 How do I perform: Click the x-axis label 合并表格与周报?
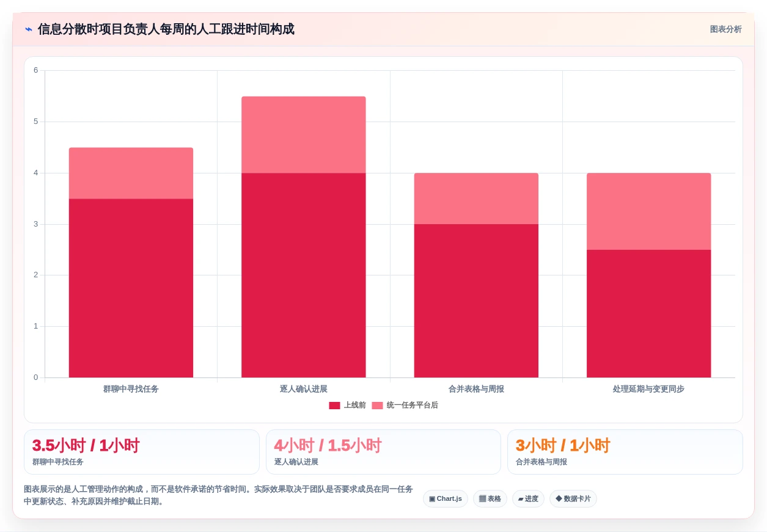point(476,389)
